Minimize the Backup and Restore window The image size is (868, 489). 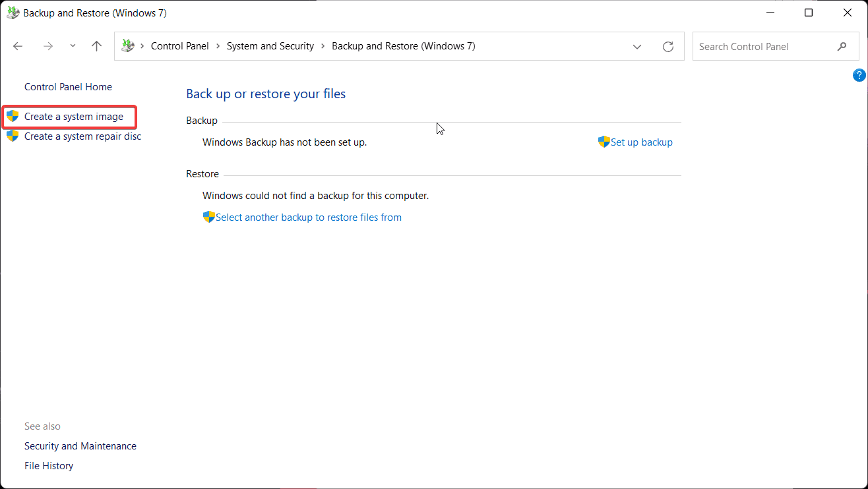[x=769, y=13]
